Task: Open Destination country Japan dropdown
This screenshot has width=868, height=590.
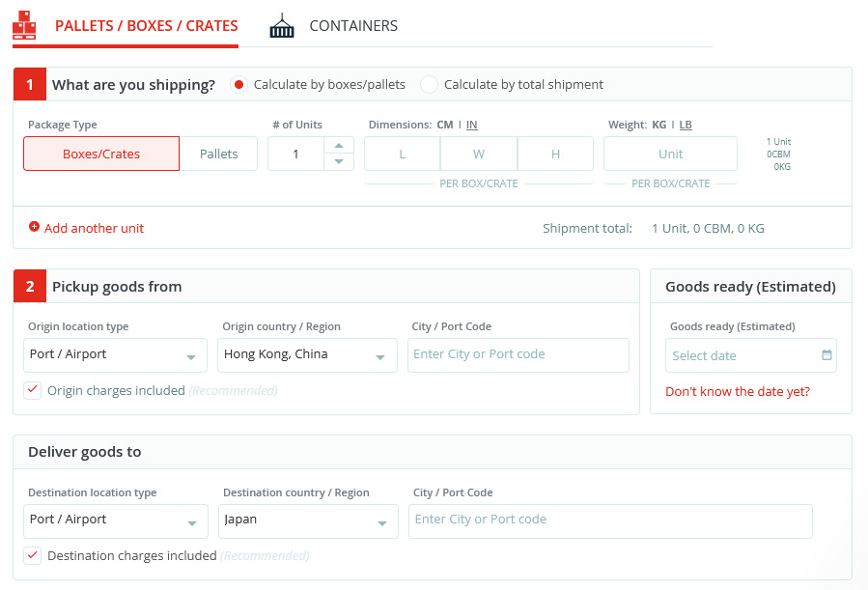Action: 308,520
